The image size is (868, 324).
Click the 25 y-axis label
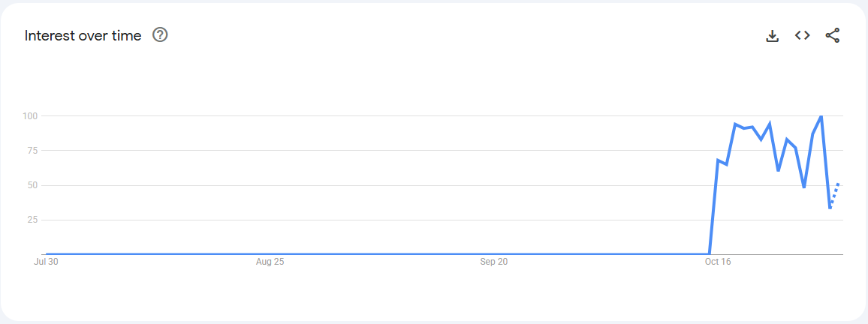32,220
